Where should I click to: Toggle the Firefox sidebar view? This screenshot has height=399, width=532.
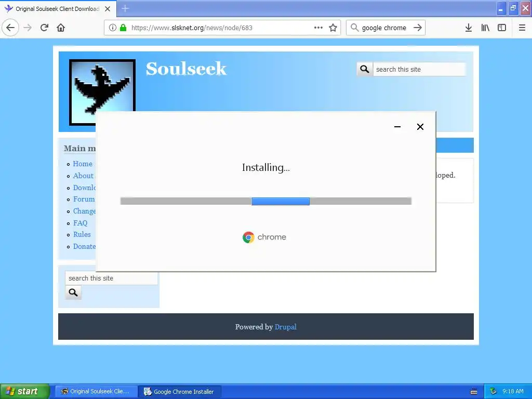[x=502, y=28]
